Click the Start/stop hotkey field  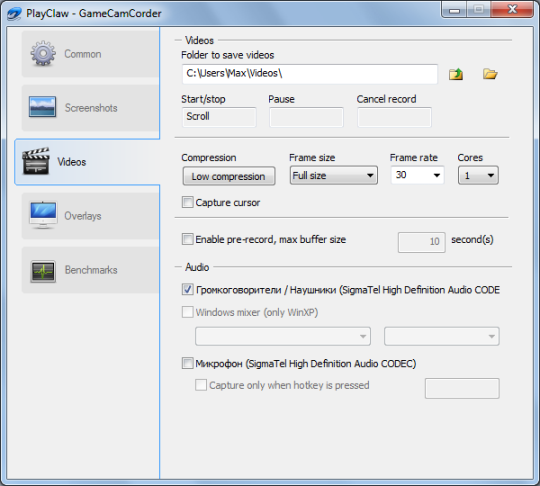click(219, 117)
